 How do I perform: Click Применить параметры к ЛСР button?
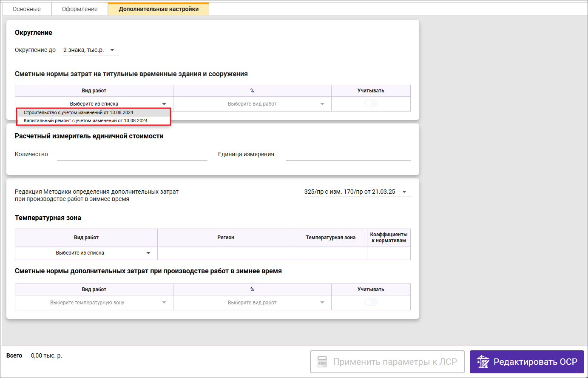(387, 362)
